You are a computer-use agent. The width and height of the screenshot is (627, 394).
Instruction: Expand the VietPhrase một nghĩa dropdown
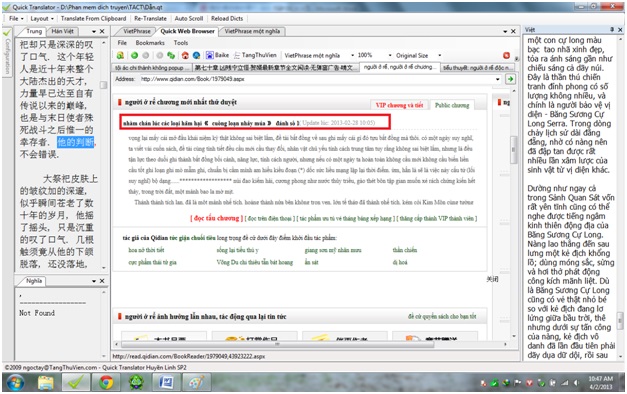click(352, 56)
